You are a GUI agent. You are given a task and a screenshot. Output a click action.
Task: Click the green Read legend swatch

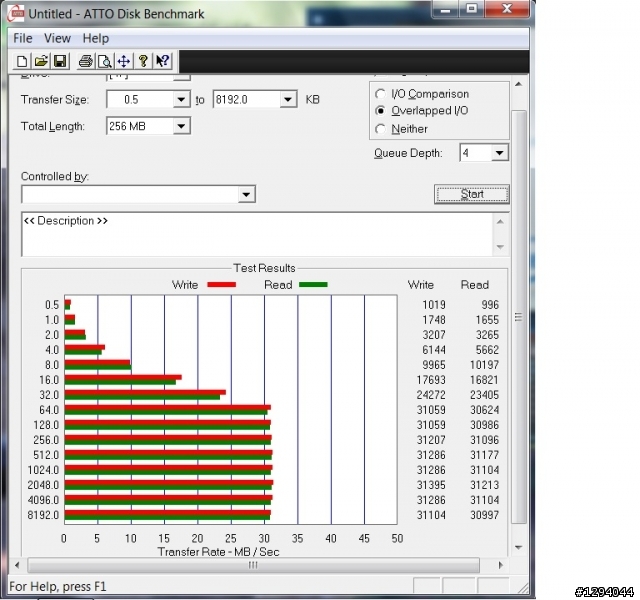point(313,284)
